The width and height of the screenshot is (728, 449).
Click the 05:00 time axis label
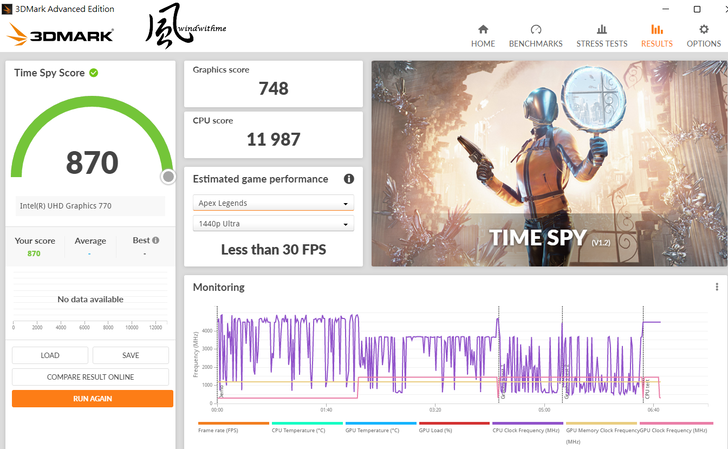(x=544, y=410)
